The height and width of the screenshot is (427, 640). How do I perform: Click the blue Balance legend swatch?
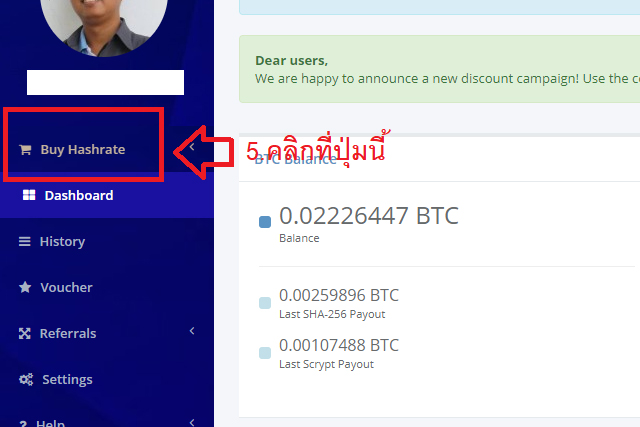[265, 222]
